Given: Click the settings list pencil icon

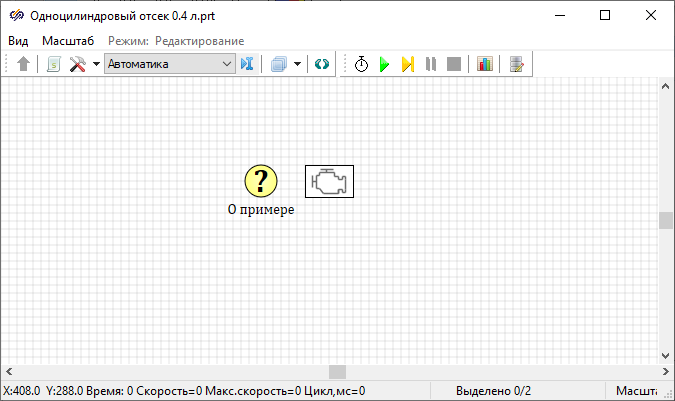Looking at the screenshot, I should coord(516,64).
